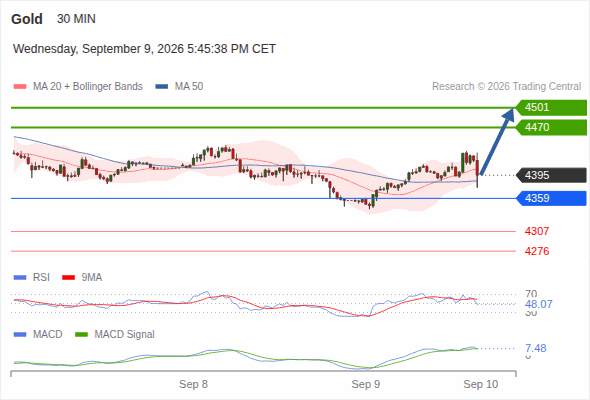Click the Gold chart title
Image resolution: width=590 pixels, height=400 pixels.
tap(27, 19)
